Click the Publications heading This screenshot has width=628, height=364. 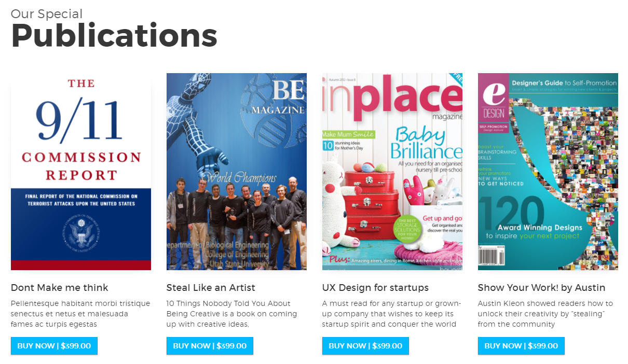114,36
